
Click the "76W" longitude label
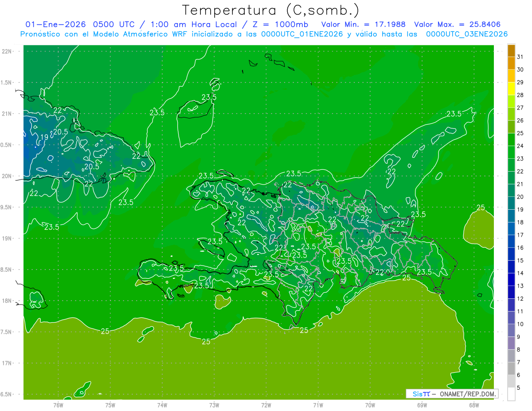58,405
